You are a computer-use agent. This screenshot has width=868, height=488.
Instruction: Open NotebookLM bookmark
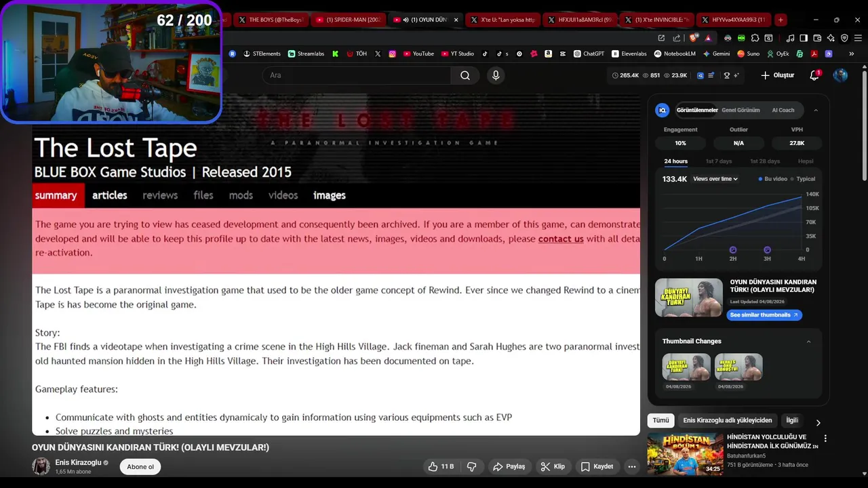click(675, 54)
